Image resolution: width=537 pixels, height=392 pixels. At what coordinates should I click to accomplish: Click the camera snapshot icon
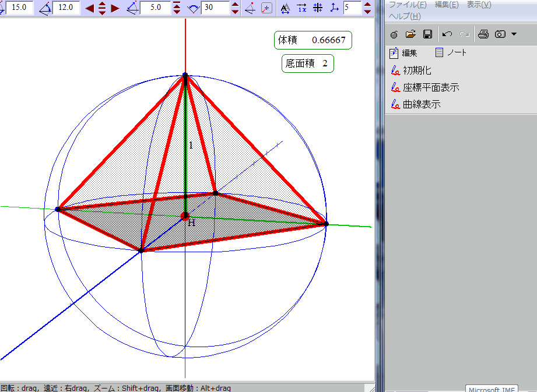click(x=500, y=34)
